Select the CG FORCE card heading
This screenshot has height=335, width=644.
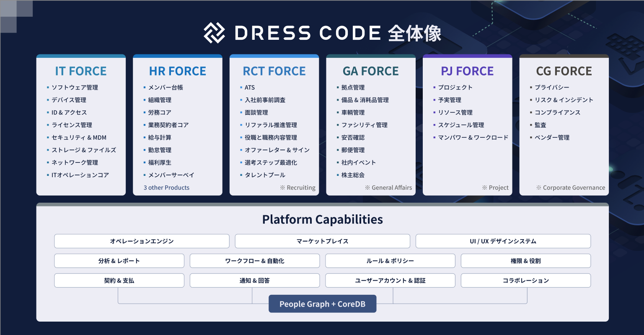(564, 71)
